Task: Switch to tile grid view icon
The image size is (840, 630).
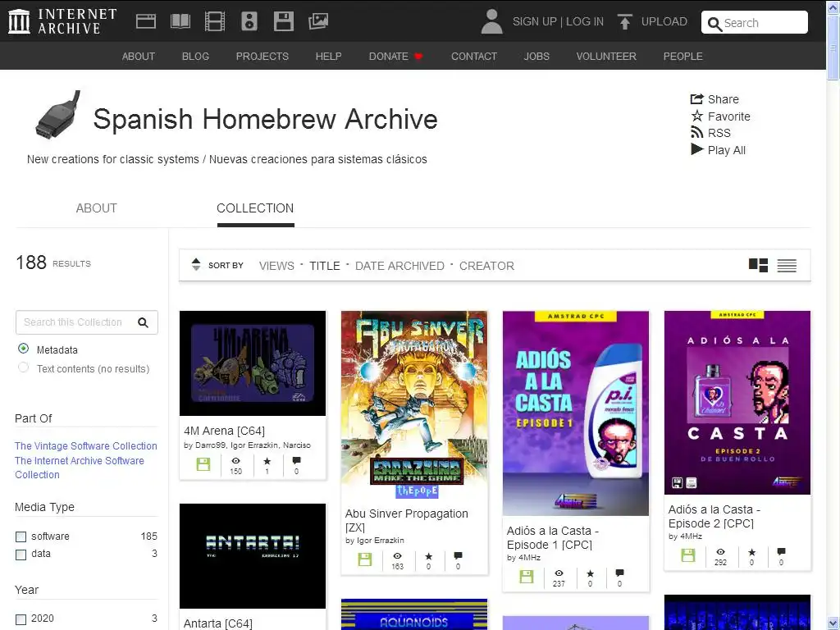Action: pyautogui.click(x=758, y=265)
